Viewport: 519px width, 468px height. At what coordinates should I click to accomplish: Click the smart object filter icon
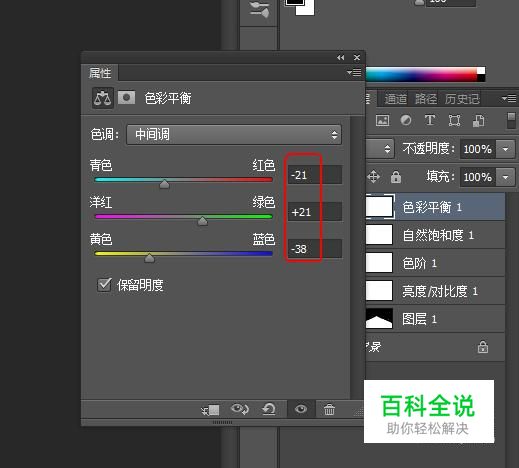point(479,121)
